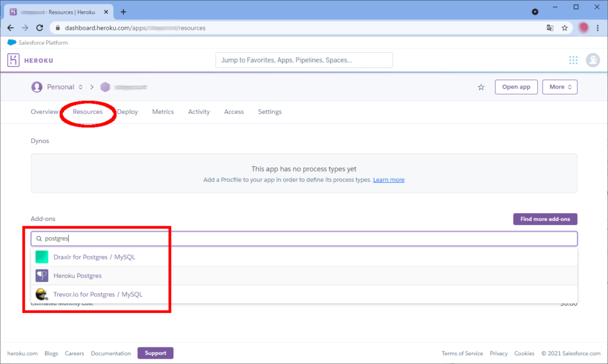Click Find more add-ons button
608x364 pixels.
[544, 219]
